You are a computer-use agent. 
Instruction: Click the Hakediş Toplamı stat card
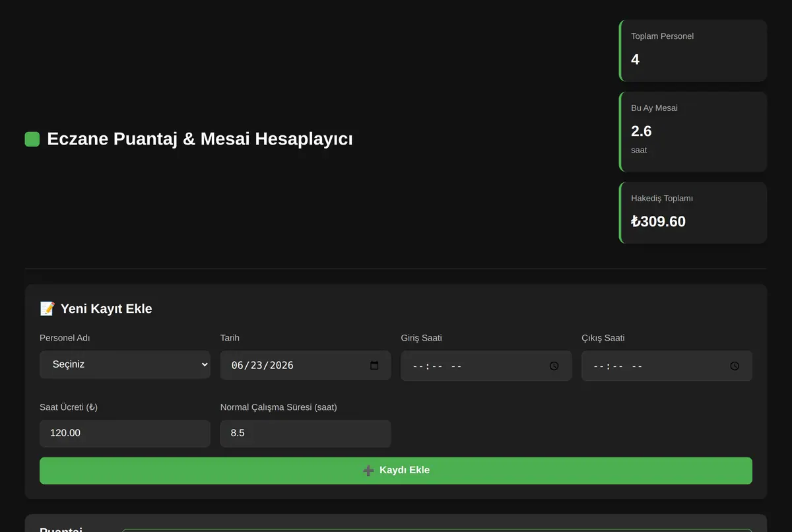tap(693, 213)
